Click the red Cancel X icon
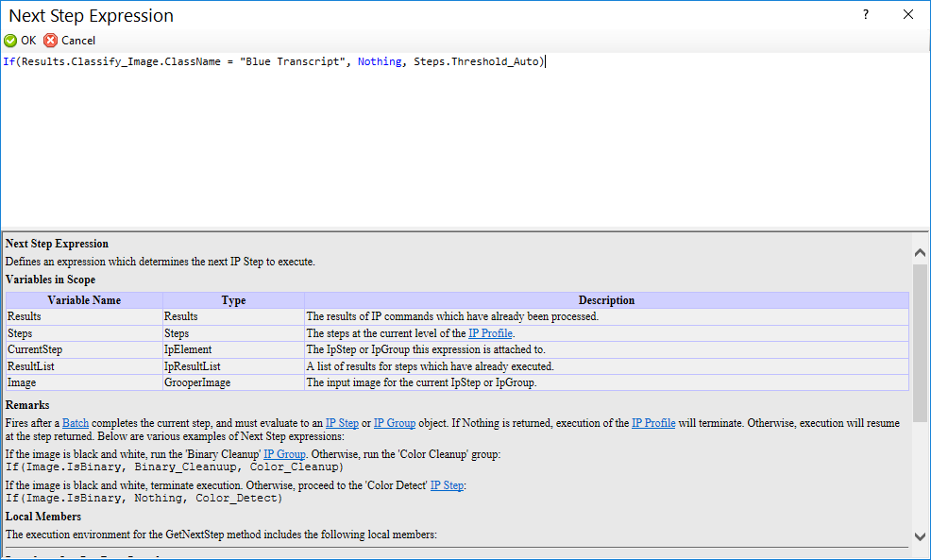931x560 pixels. 51,41
